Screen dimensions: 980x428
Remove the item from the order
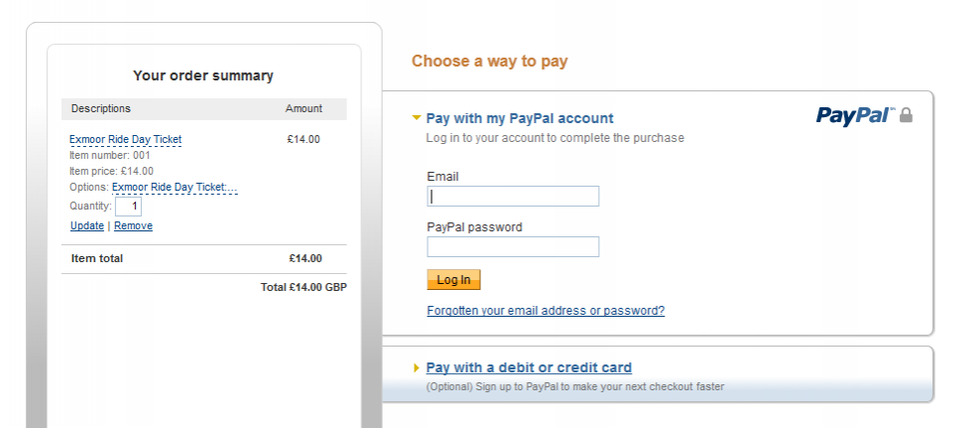tap(133, 226)
